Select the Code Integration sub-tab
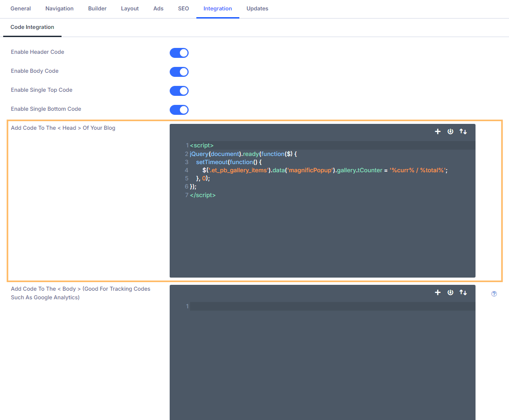The image size is (509, 420). (x=32, y=27)
